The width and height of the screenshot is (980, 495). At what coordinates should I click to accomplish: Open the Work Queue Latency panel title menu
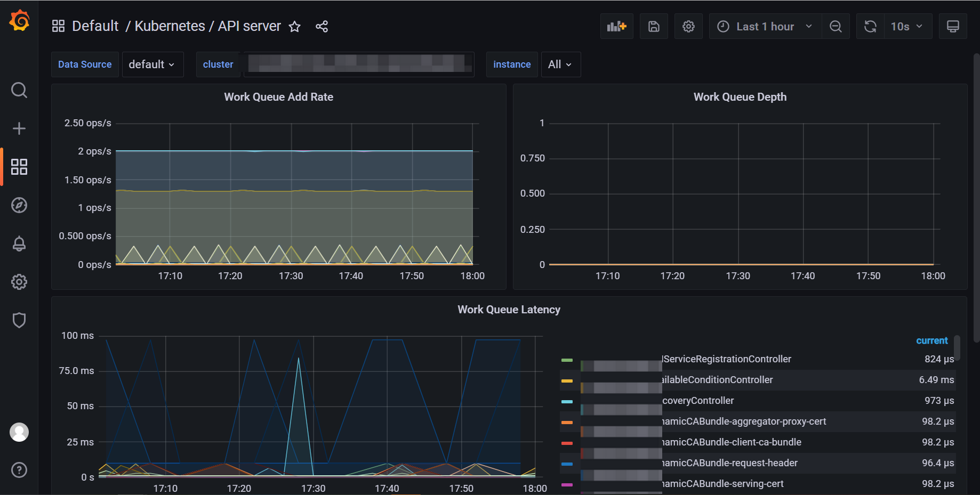coord(509,310)
